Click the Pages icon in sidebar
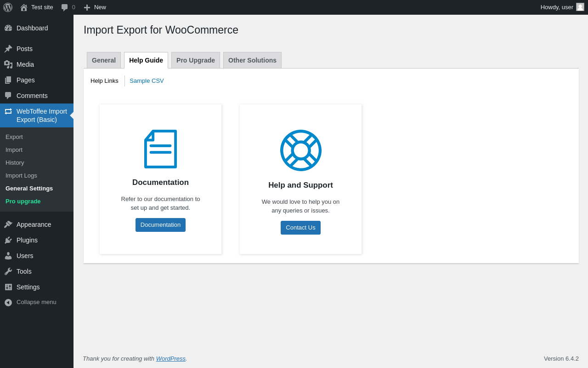The height and width of the screenshot is (368, 588). pos(8,80)
